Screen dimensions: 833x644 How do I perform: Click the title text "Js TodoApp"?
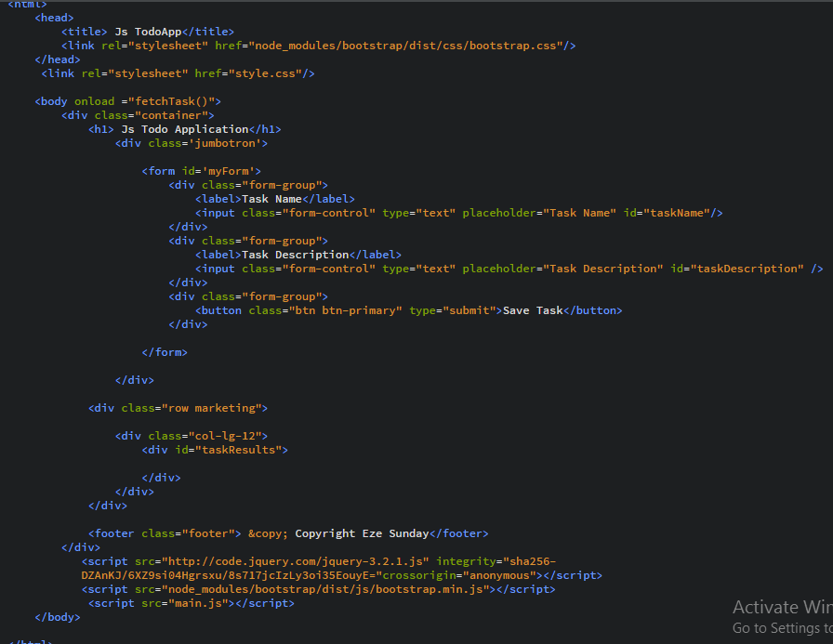[148, 32]
